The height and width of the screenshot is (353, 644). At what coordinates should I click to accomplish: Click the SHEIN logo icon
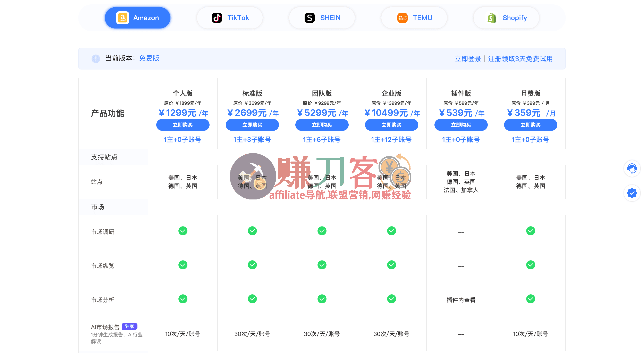pos(310,18)
